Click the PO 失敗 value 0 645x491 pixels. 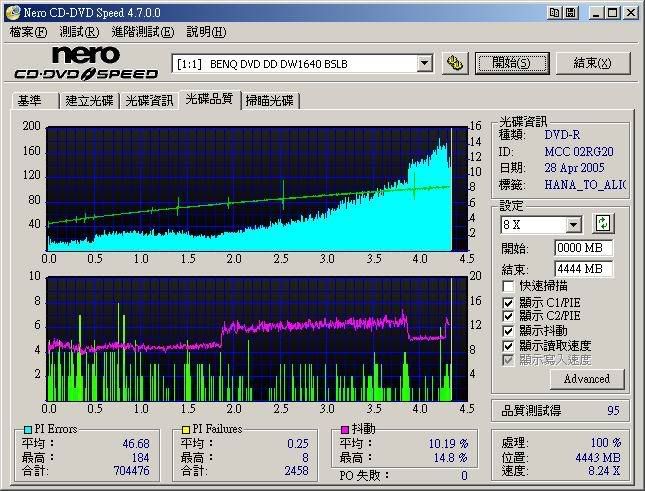[x=464, y=476]
